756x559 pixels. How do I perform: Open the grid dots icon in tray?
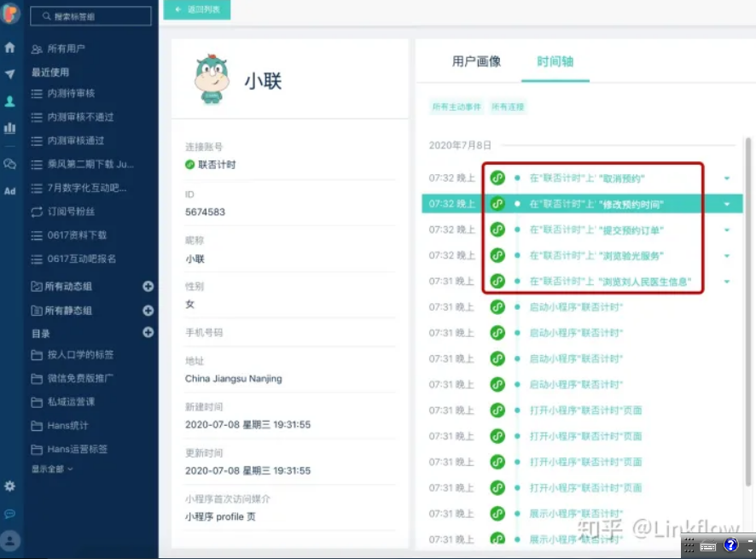click(x=689, y=545)
